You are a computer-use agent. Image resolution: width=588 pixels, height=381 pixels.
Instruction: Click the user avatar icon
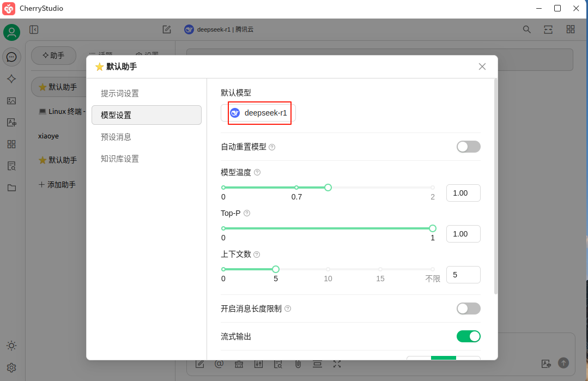(x=11, y=33)
